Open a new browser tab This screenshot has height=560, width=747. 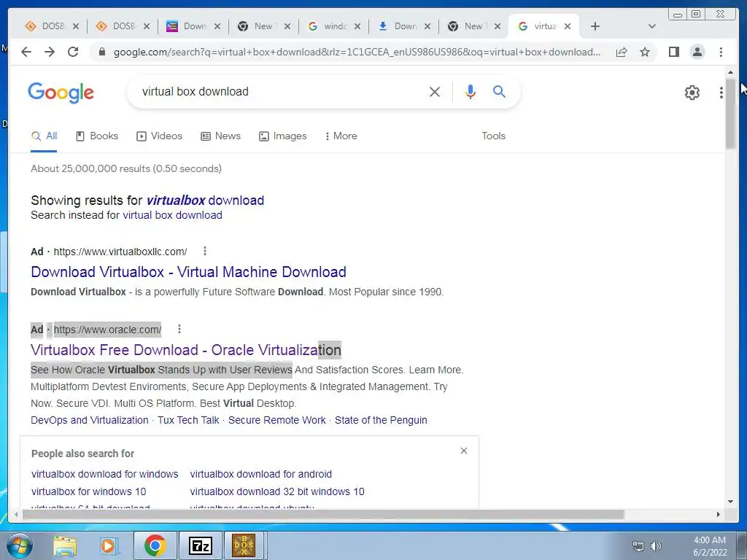pos(595,26)
